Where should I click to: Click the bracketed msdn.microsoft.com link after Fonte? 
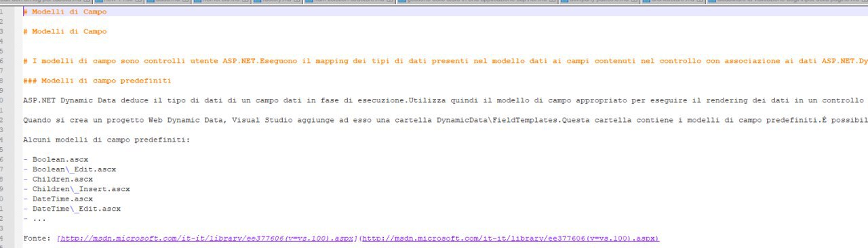coord(208,239)
